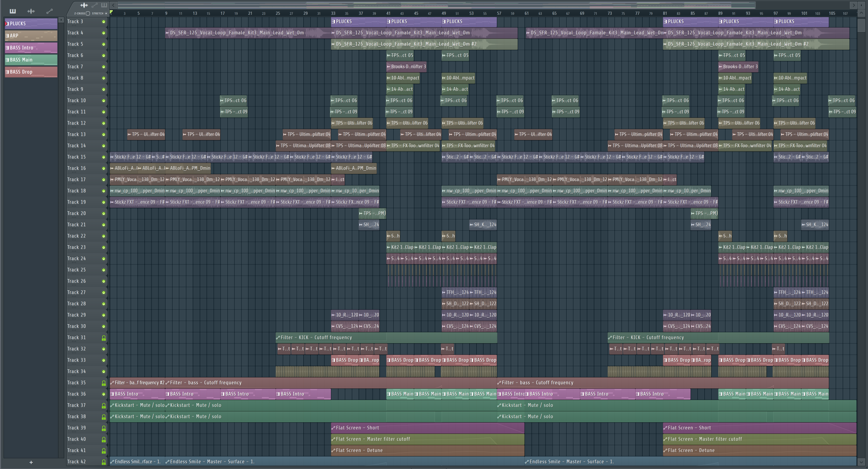Open picker options button beside PLUCKS
The image size is (868, 469).
61,20
